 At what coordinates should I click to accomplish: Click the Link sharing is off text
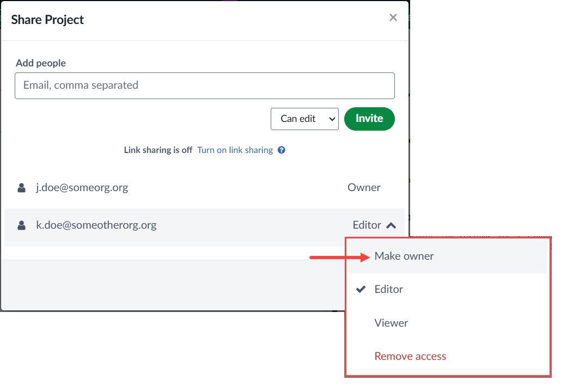(x=158, y=150)
